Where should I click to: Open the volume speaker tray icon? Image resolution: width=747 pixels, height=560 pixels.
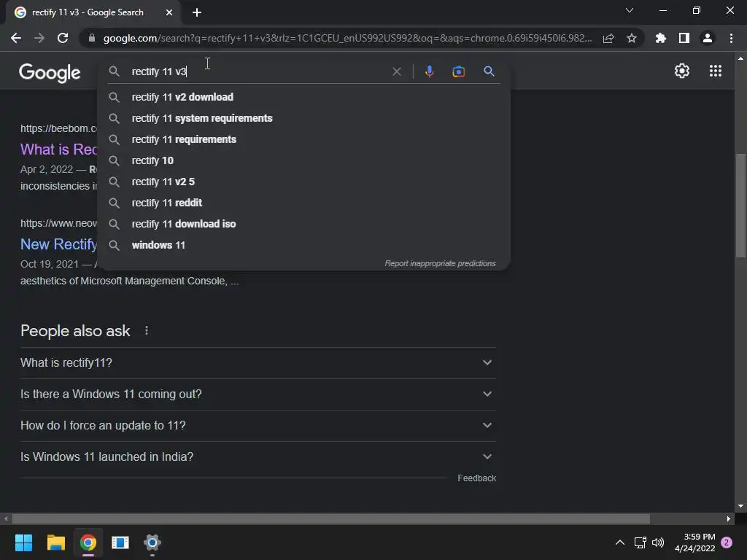[658, 542]
